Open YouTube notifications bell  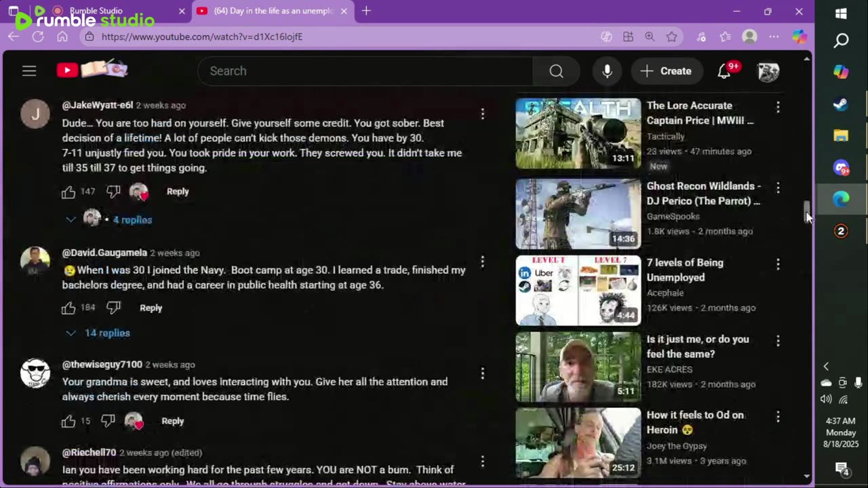724,71
